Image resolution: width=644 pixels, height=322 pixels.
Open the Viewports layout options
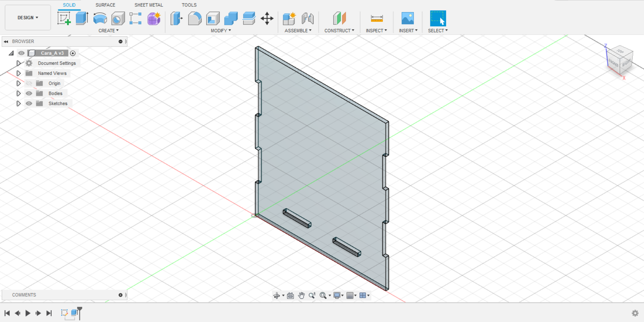click(363, 295)
